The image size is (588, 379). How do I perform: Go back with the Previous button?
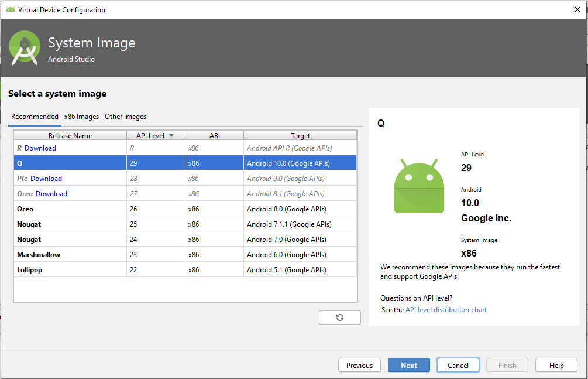(x=359, y=365)
